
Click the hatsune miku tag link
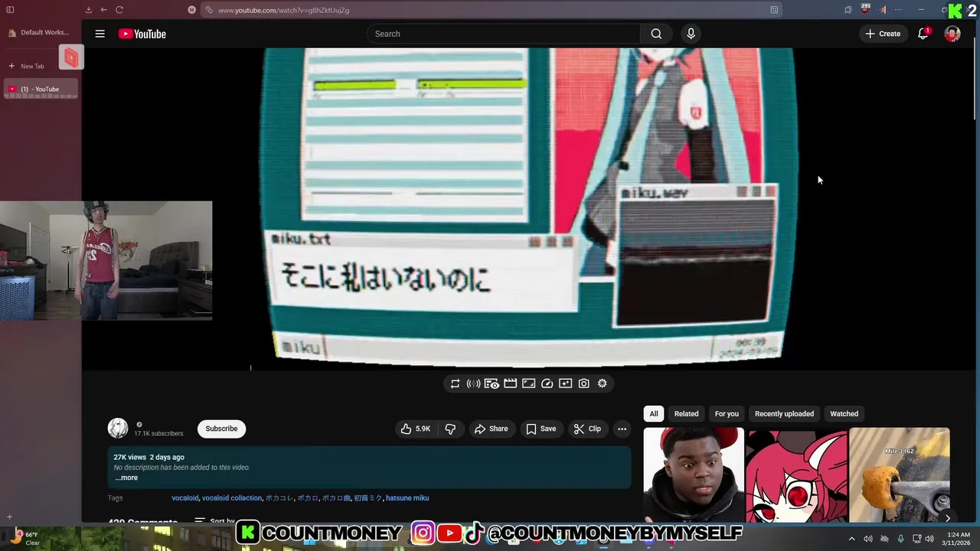[407, 498]
